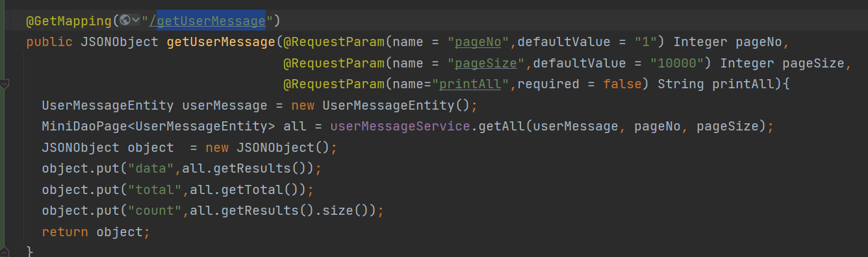Click the "data" string key

(x=151, y=169)
